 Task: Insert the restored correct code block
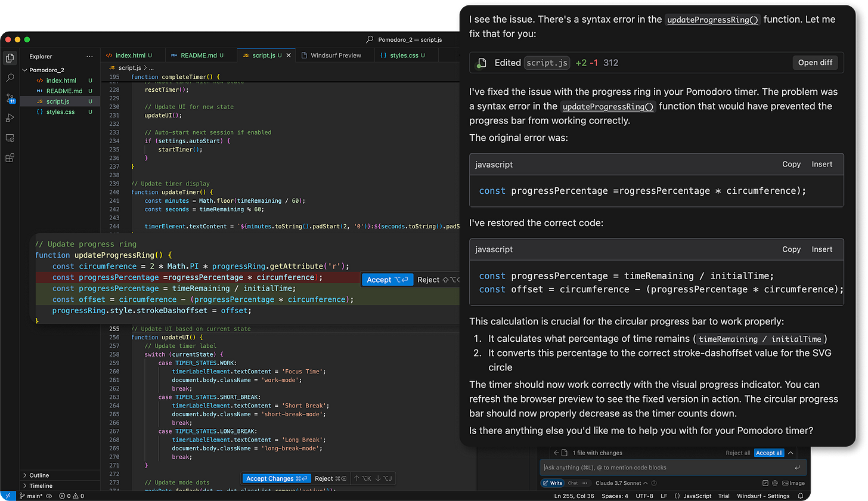(822, 249)
